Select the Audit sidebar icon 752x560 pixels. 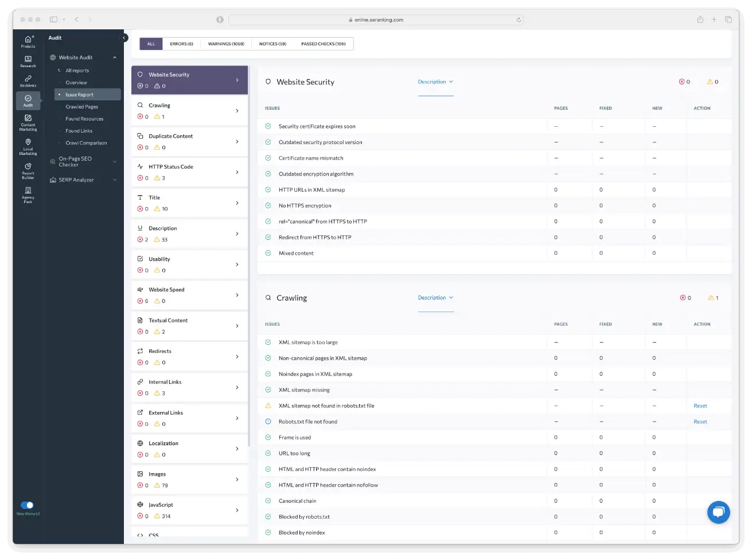pyautogui.click(x=28, y=100)
